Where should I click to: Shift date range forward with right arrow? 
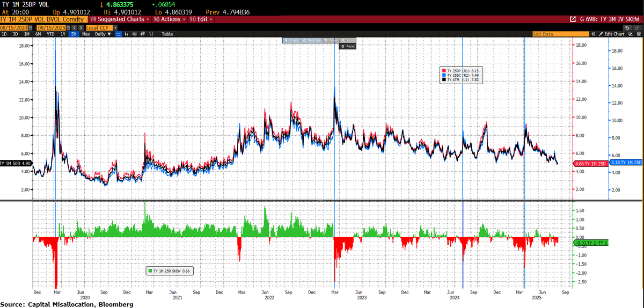coord(81,28)
